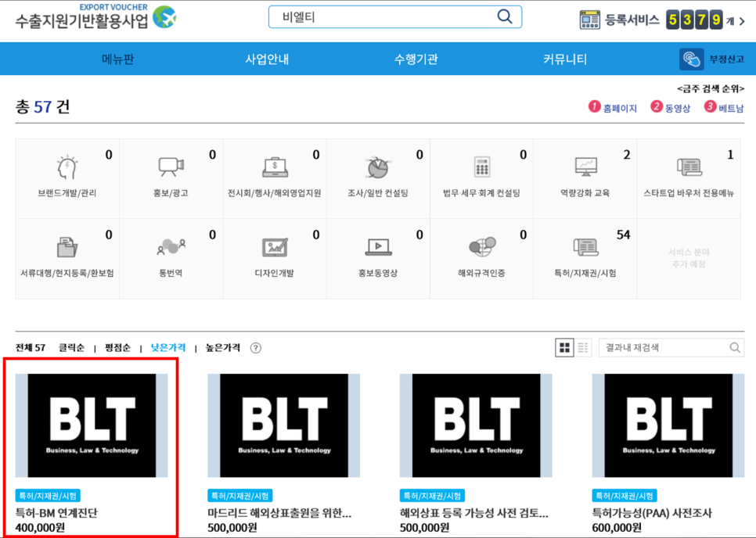Open 특허가능성(PAA) 사전조사 title link
The width and height of the screenshot is (756, 538).
tap(652, 512)
